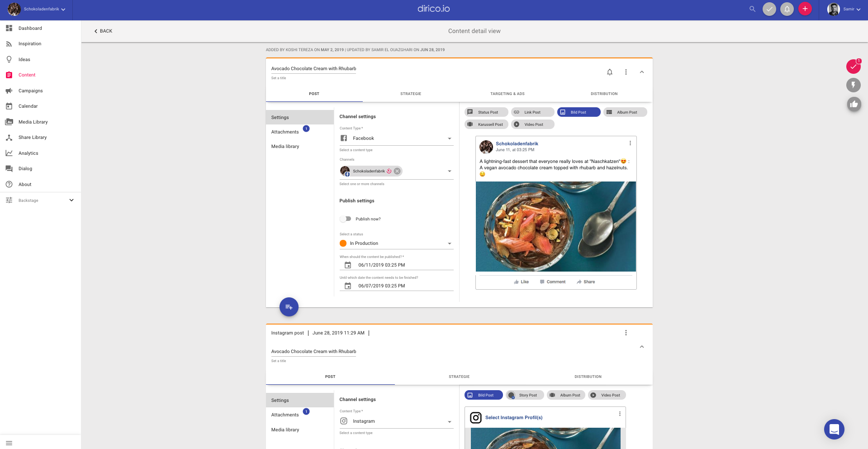The width and height of the screenshot is (868, 449).
Task: Open DISTRIBUTION tab of Instagram post
Action: (x=588, y=377)
